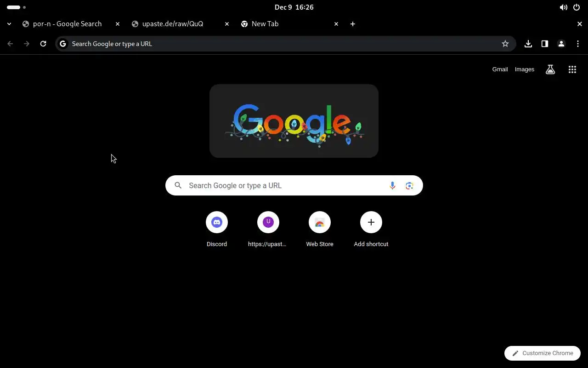
Task: Reload the current page
Action: pos(43,44)
